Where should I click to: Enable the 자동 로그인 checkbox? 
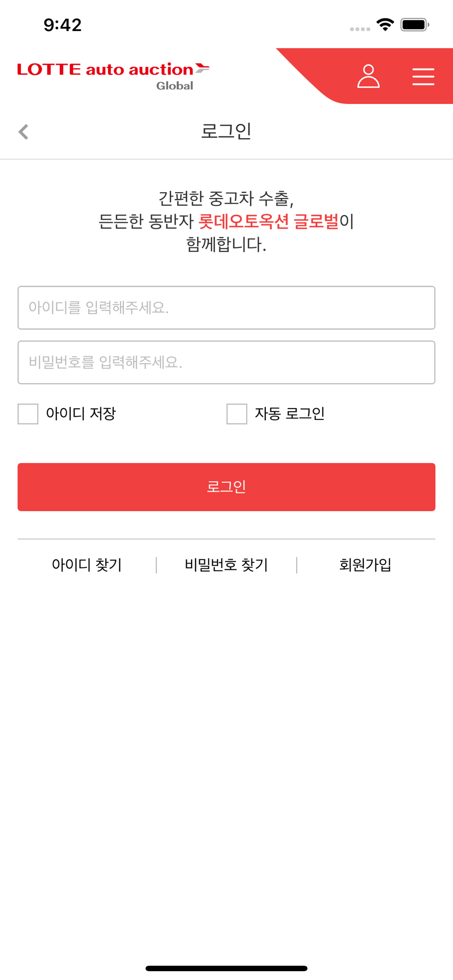point(237,414)
